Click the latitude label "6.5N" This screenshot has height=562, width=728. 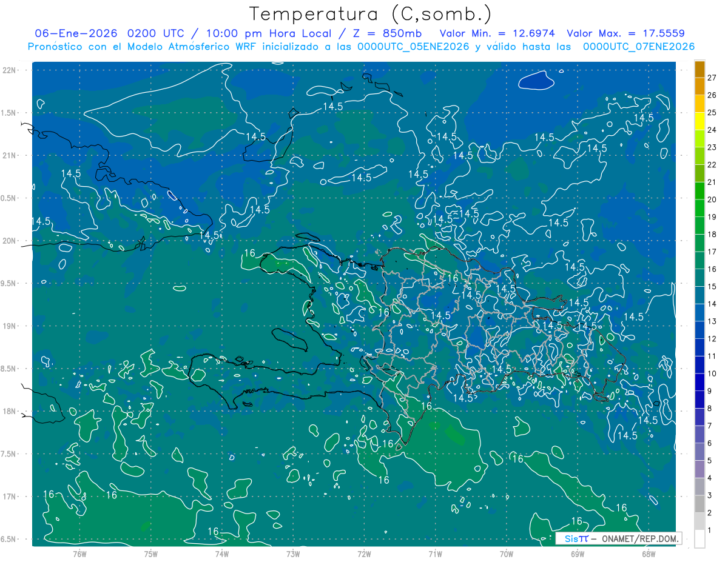pos(9,540)
